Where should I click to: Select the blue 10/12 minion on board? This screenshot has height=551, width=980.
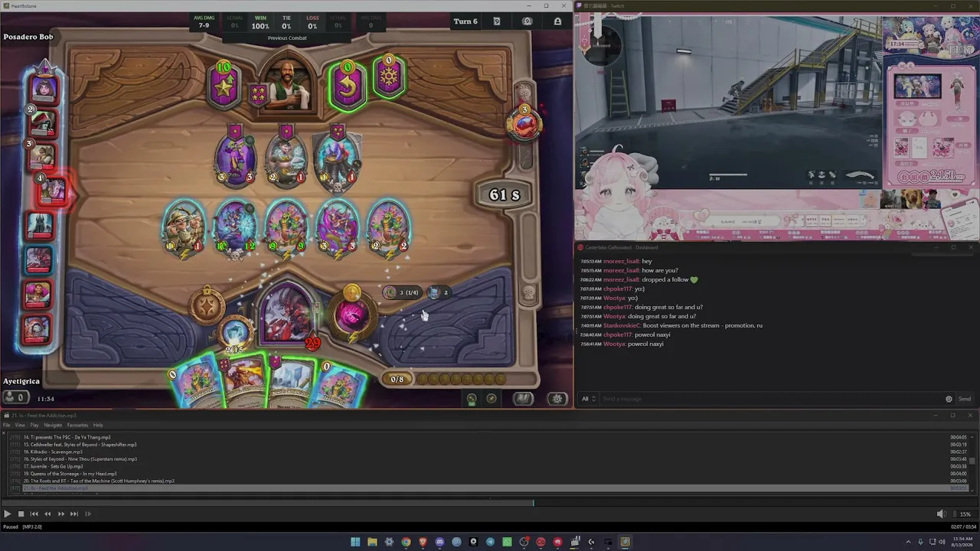pyautogui.click(x=235, y=228)
